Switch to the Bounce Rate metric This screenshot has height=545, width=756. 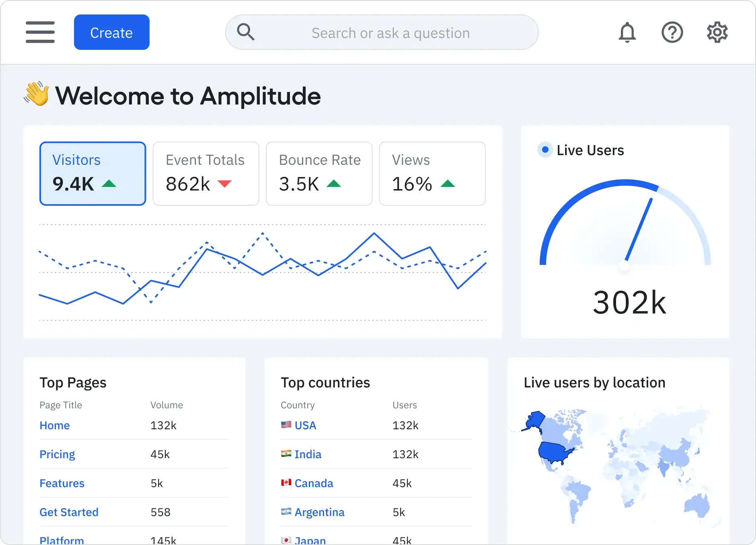pos(319,173)
